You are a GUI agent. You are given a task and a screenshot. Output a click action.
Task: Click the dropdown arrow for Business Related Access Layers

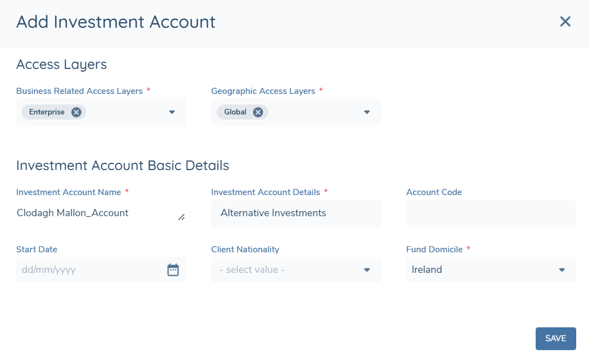[x=171, y=112]
